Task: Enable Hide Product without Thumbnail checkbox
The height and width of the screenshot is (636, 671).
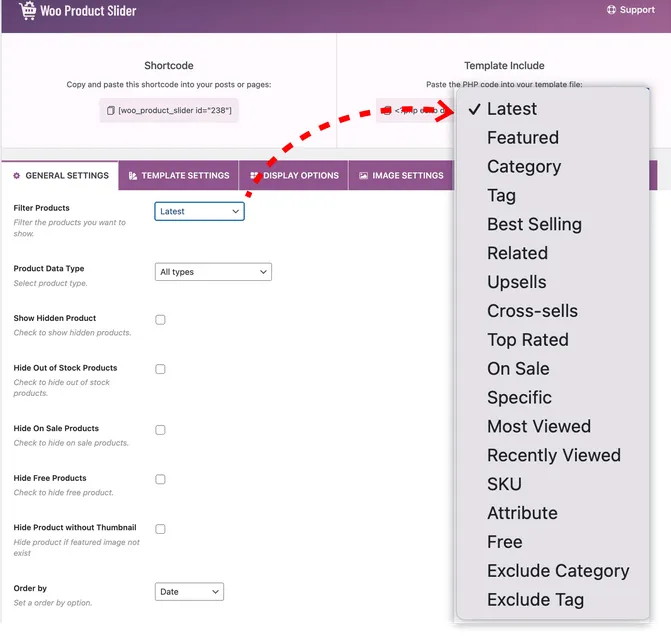Action: pyautogui.click(x=160, y=529)
